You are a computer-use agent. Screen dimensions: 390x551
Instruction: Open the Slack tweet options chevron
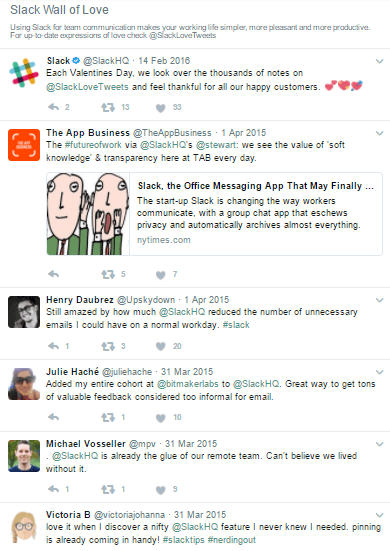pos(379,61)
